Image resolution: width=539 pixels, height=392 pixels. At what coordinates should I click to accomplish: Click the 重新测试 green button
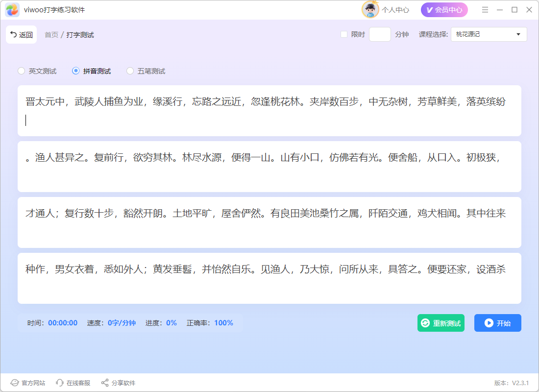(441, 323)
